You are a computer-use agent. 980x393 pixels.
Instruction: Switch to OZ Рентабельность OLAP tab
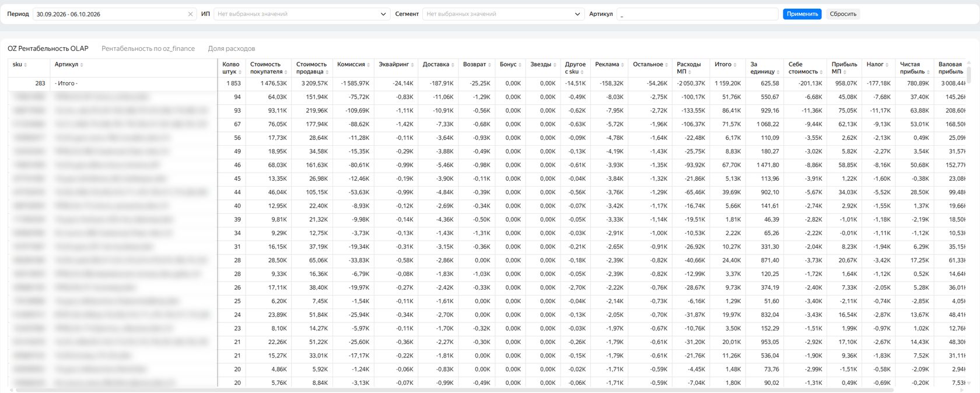pyautogui.click(x=48, y=48)
